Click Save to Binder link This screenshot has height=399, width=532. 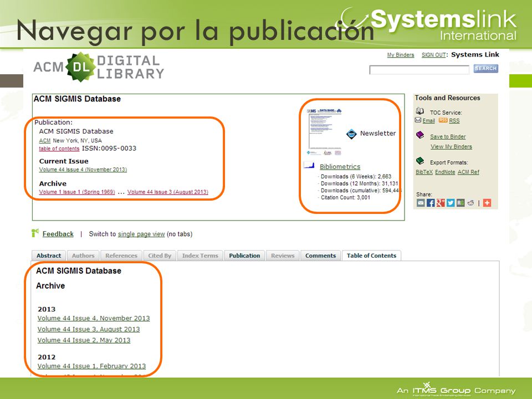[x=448, y=136]
